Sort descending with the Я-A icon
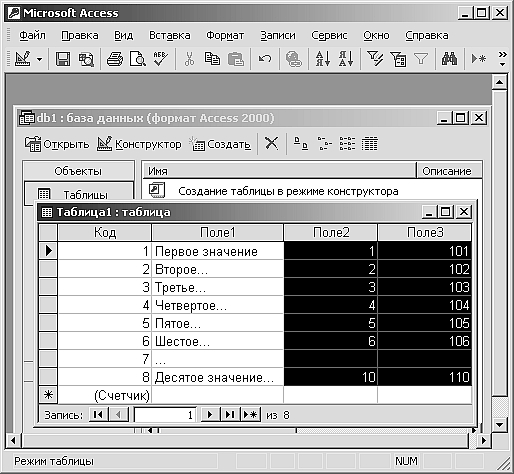 (346, 59)
